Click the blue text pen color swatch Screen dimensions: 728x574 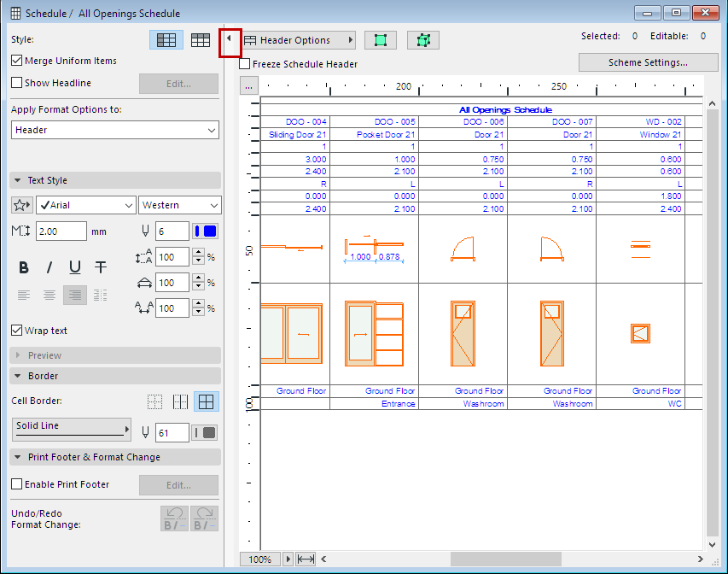tap(206, 231)
